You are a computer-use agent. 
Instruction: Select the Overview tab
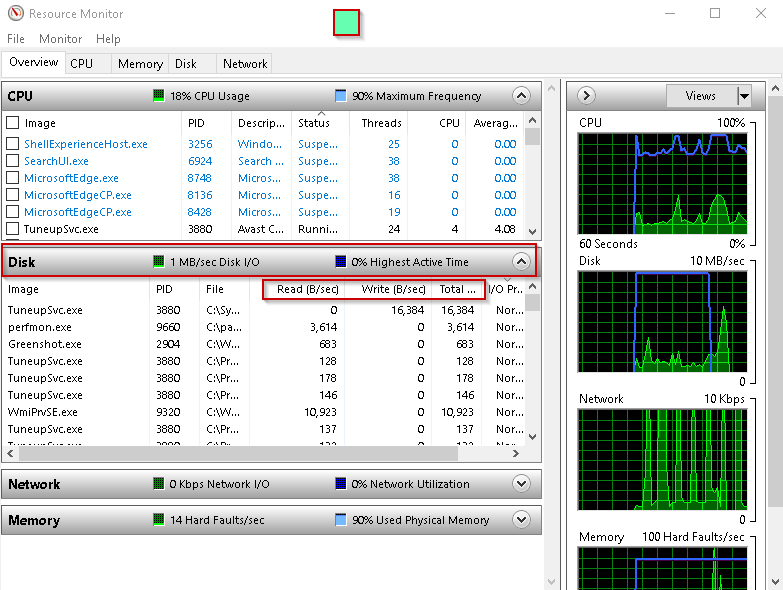[x=33, y=62]
